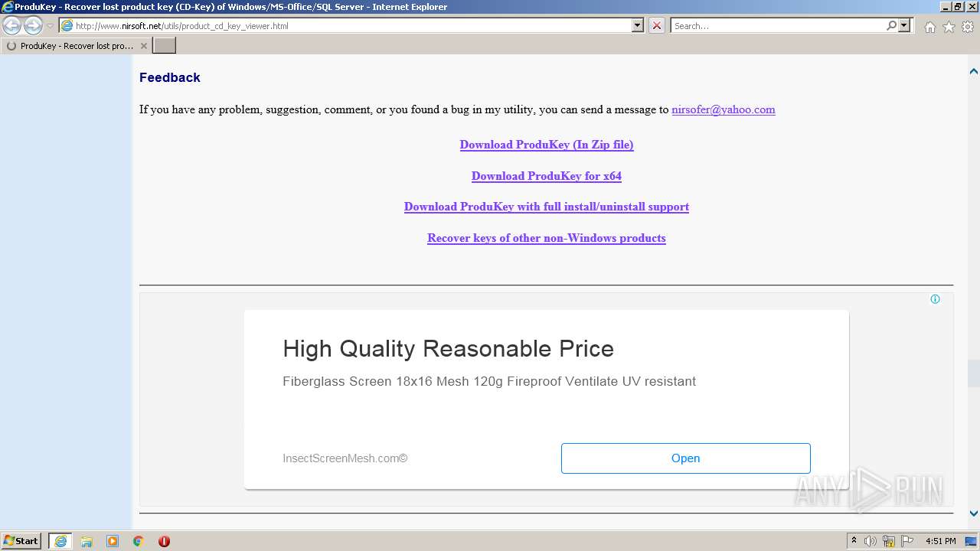980x551 pixels.
Task: Open the Windows Start menu
Action: coord(21,541)
